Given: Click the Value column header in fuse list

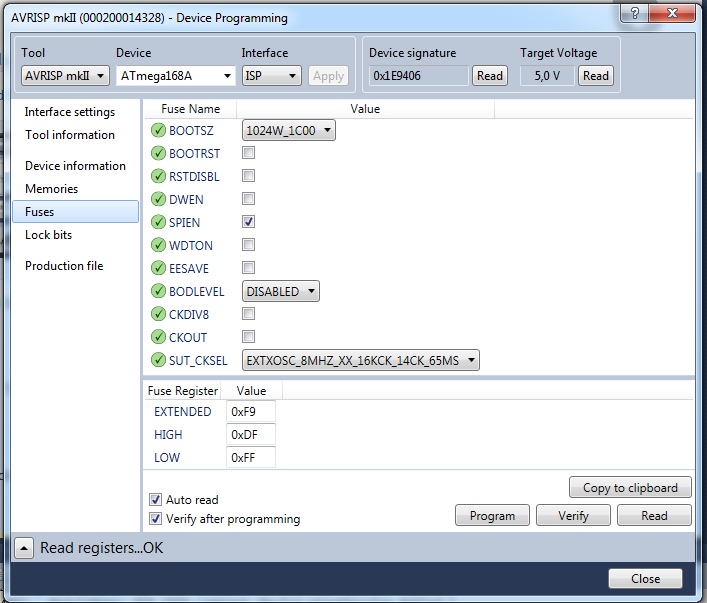Looking at the screenshot, I should tap(365, 109).
